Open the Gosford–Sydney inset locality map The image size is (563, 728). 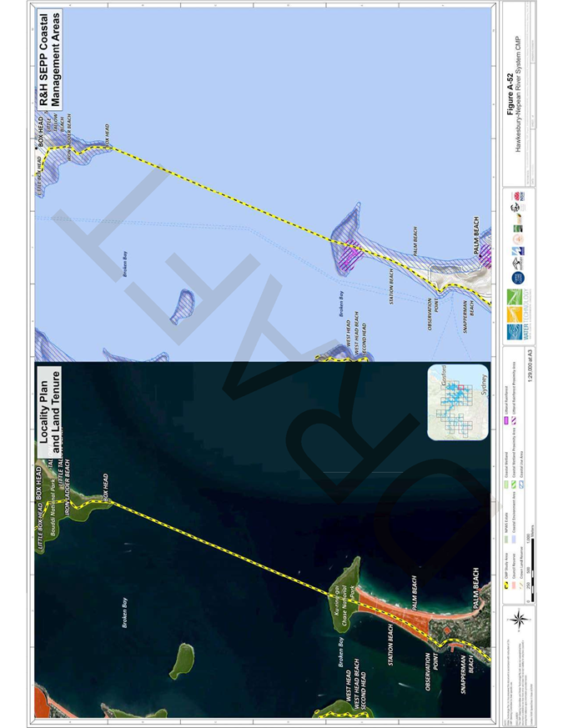coord(457,404)
